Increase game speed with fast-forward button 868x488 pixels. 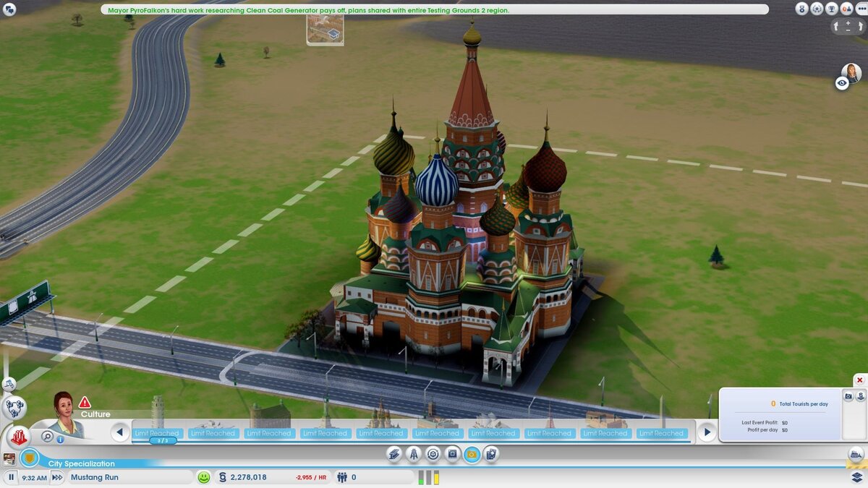pyautogui.click(x=57, y=477)
